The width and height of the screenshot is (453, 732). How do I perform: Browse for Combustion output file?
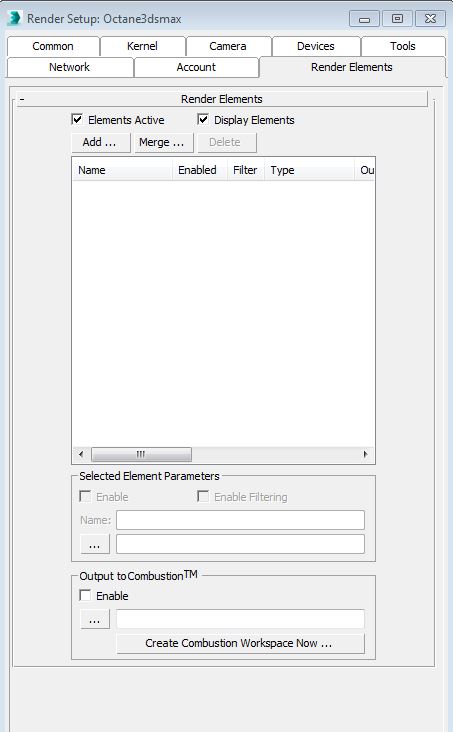click(x=95, y=619)
